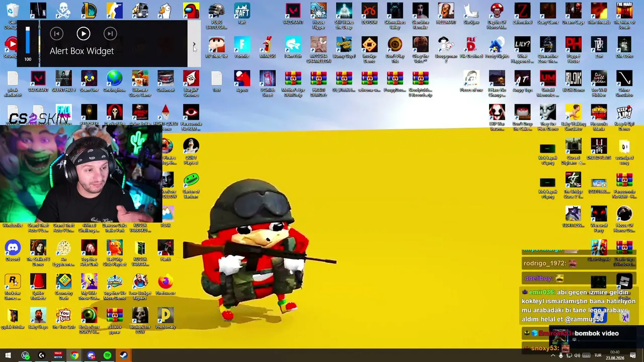Select the Baby Steps game icon
This screenshot has height=362, width=644.
coord(38,318)
